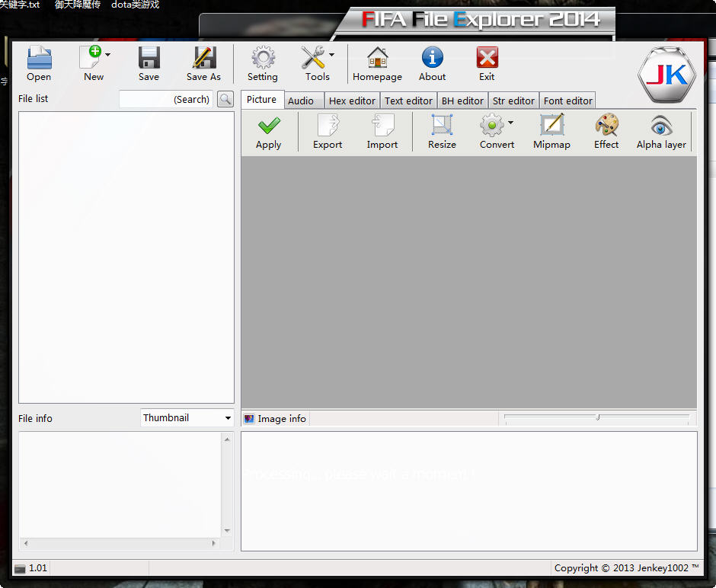Screen dimensions: 716x588
Task: Click the 御天降魔传 desktop item
Action: (x=78, y=5)
